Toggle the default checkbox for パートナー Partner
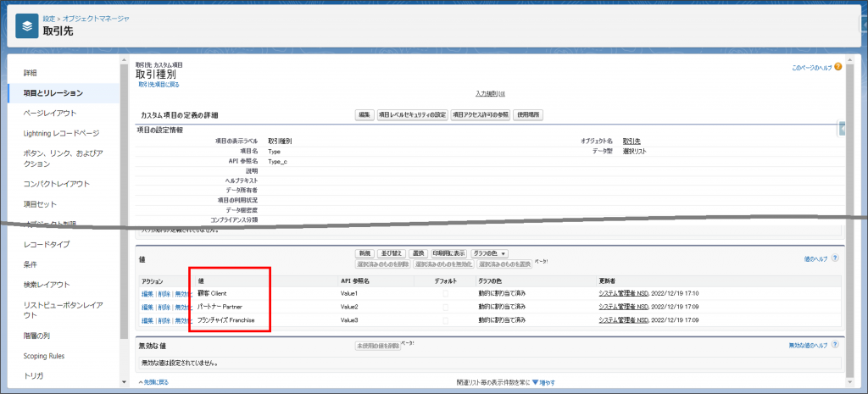This screenshot has width=868, height=394. click(x=446, y=307)
